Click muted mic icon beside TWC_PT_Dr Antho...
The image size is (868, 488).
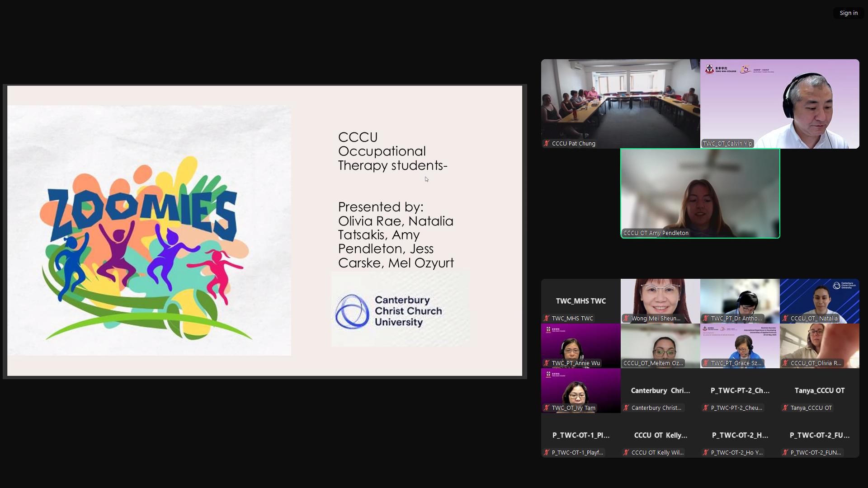(706, 318)
